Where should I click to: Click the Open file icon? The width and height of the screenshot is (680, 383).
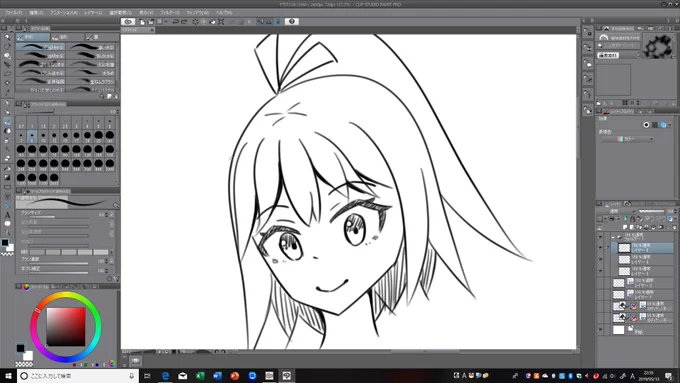coord(151,22)
